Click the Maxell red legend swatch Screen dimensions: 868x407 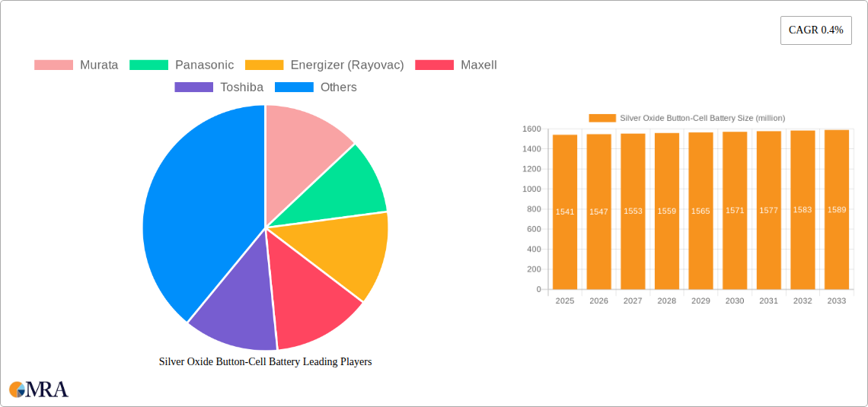[x=435, y=65]
